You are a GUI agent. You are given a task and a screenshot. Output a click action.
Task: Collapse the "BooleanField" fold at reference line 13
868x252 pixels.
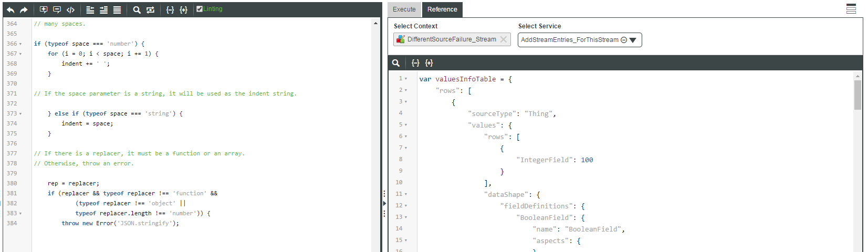pyautogui.click(x=406, y=217)
